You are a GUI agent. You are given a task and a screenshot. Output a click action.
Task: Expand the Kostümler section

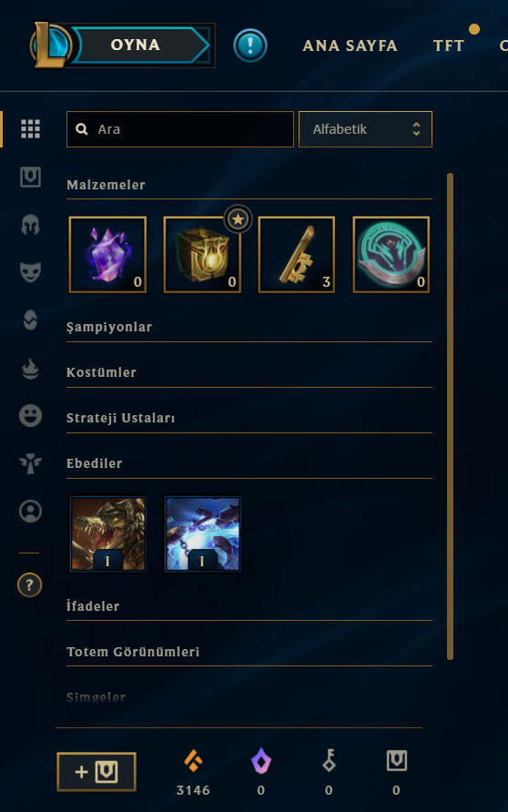point(249,372)
